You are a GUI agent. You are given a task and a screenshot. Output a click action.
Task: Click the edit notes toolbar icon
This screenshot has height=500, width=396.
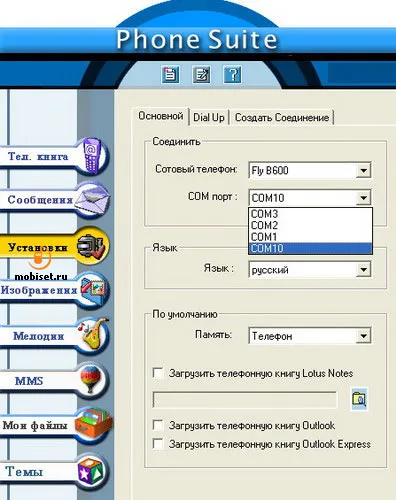pyautogui.click(x=201, y=74)
